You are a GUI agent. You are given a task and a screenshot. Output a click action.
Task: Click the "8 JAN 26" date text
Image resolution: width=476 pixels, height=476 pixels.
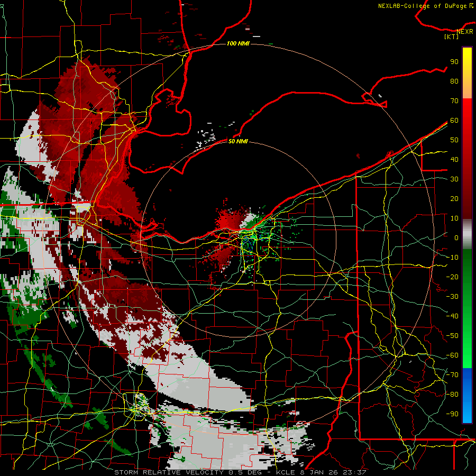(319, 472)
